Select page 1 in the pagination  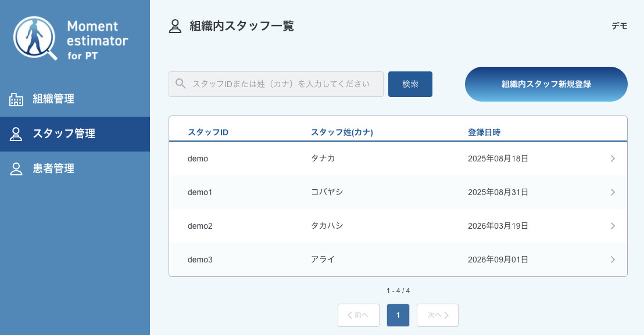(x=398, y=315)
